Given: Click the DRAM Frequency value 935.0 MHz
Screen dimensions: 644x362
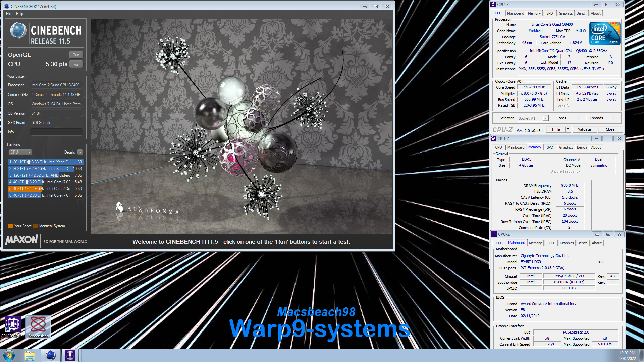Looking at the screenshot, I should (x=570, y=185).
